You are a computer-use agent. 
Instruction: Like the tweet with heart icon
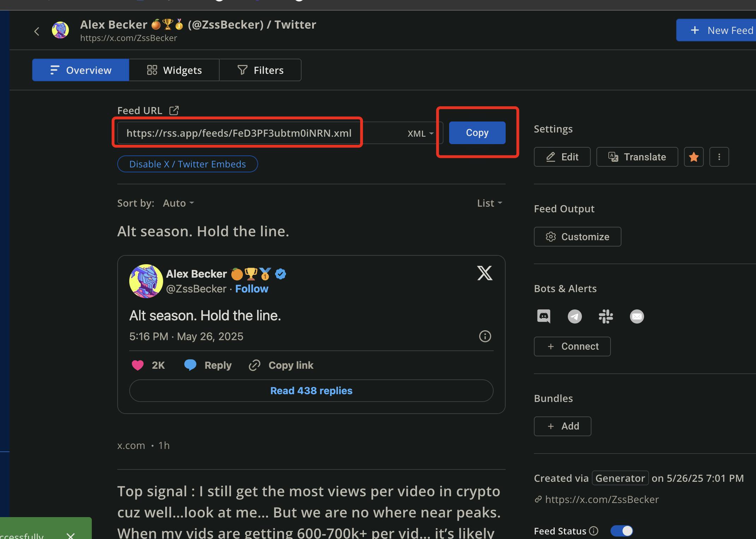click(x=138, y=365)
